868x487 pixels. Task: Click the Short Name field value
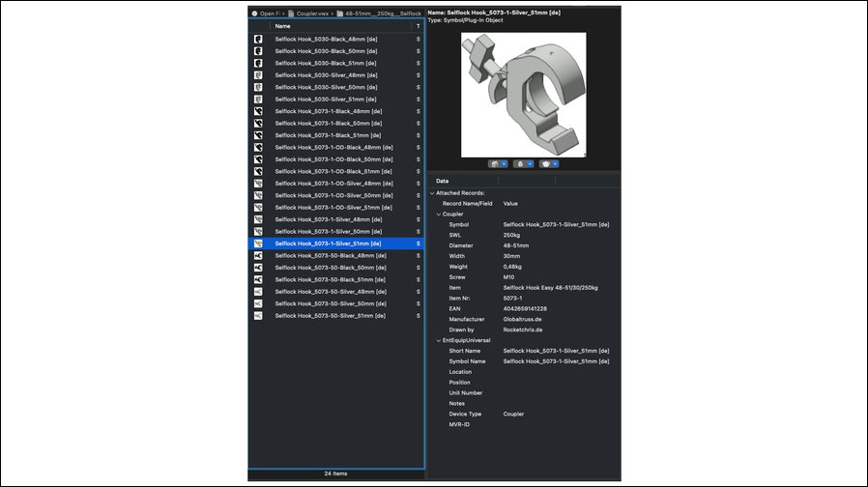[557, 351]
